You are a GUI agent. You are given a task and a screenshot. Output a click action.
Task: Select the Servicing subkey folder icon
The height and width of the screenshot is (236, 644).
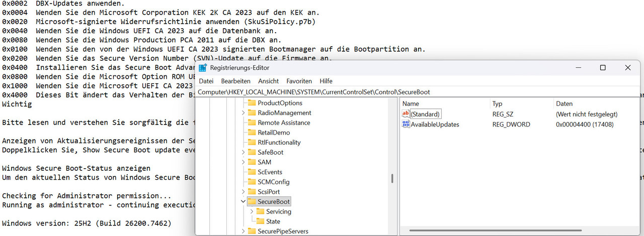coord(261,211)
